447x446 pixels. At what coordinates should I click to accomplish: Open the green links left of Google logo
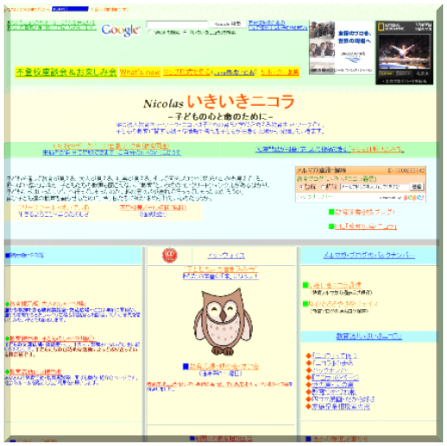51,25
